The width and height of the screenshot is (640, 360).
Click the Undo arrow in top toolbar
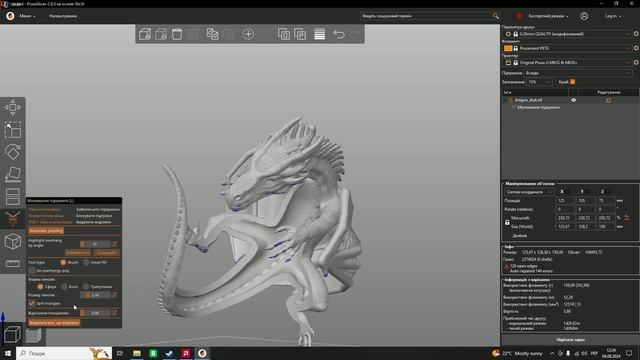tap(339, 34)
